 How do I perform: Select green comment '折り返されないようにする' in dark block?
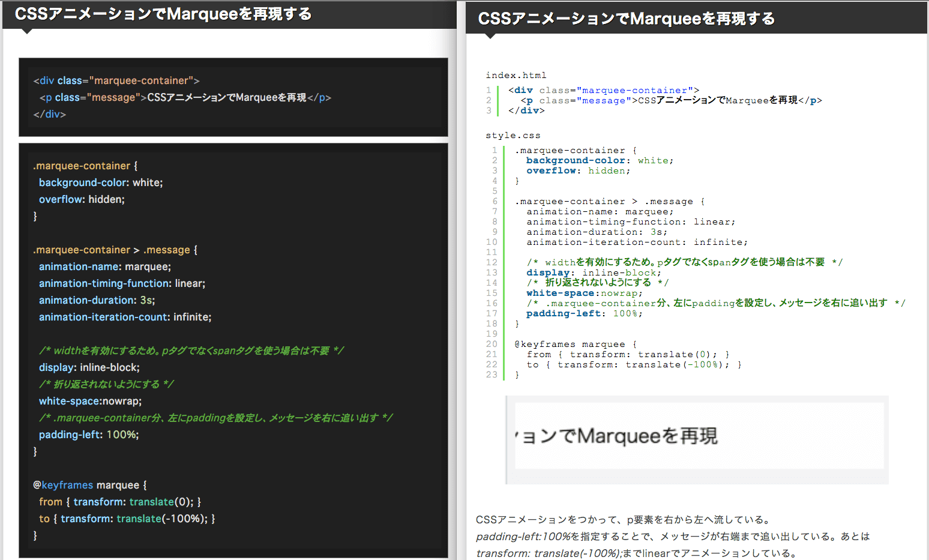tap(106, 384)
